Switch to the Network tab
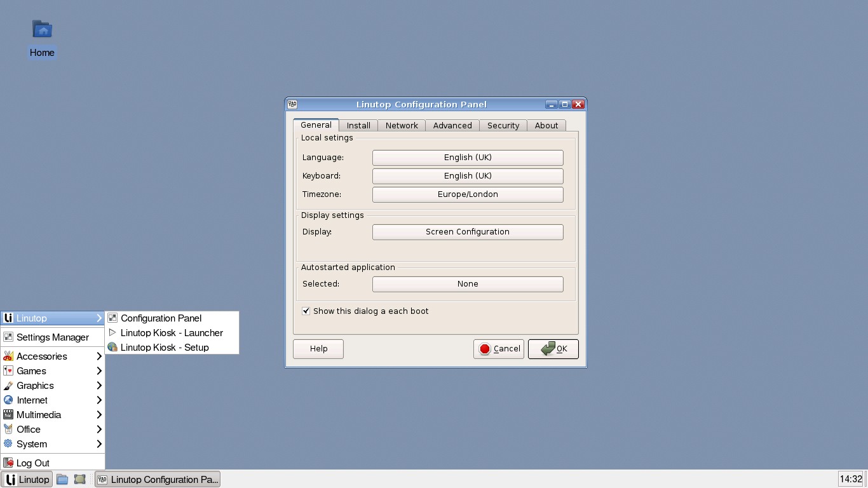The image size is (868, 488). pyautogui.click(x=402, y=126)
